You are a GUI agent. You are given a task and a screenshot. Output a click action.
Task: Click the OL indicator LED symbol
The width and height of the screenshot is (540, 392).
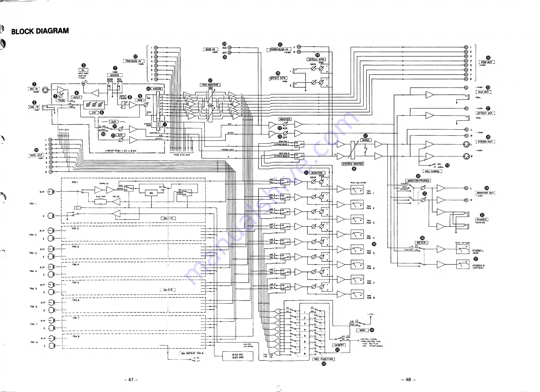83,83
